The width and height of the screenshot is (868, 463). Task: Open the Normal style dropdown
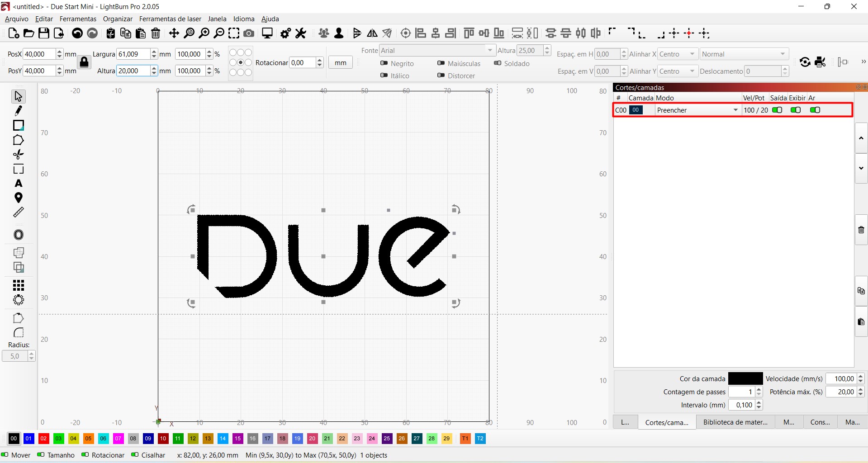tap(744, 54)
